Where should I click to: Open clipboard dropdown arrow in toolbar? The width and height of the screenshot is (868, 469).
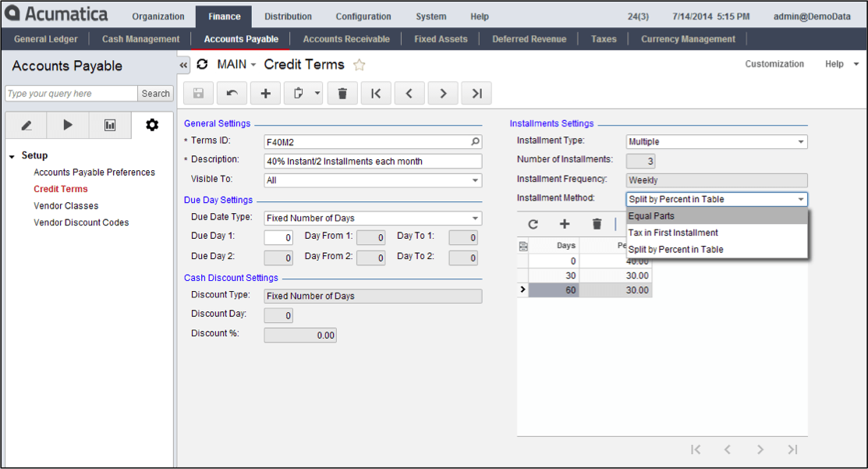(317, 93)
